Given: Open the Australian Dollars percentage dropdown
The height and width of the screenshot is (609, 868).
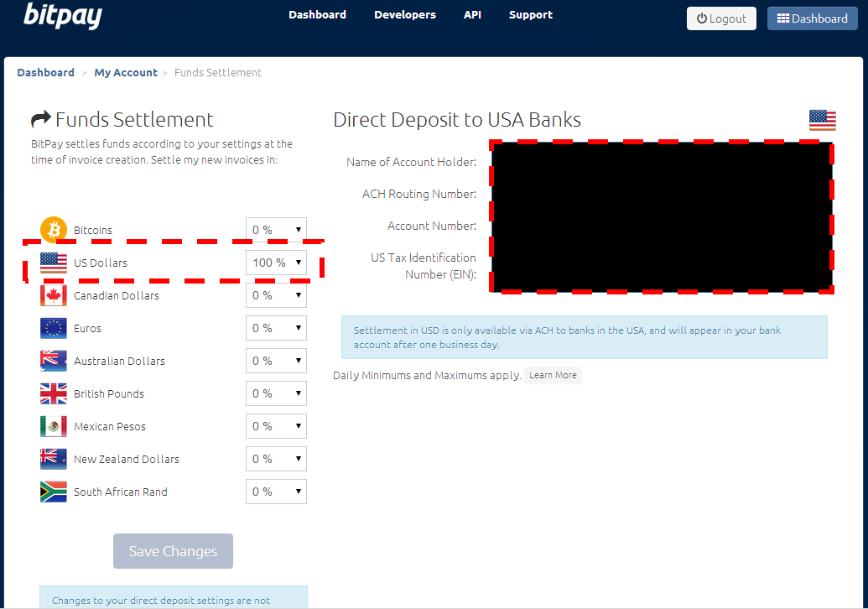Looking at the screenshot, I should pos(276,361).
